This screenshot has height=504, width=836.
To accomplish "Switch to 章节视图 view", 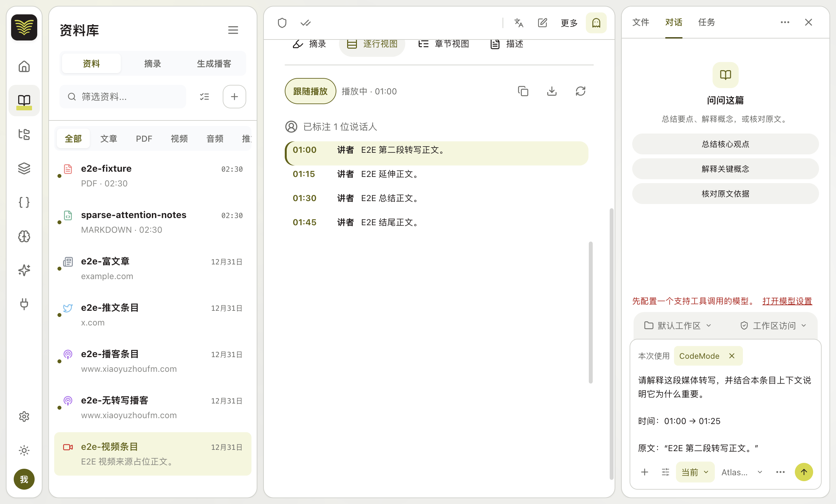I will pyautogui.click(x=444, y=44).
